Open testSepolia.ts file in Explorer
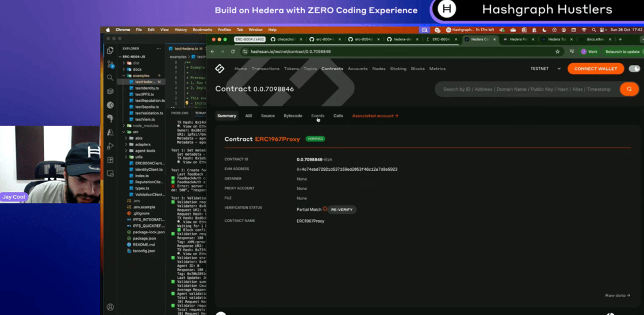The height and width of the screenshot is (315, 644). (147, 107)
